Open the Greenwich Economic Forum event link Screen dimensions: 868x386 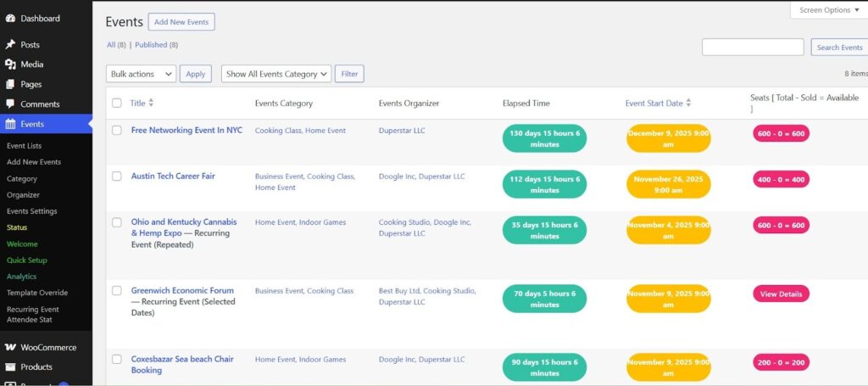coord(182,291)
